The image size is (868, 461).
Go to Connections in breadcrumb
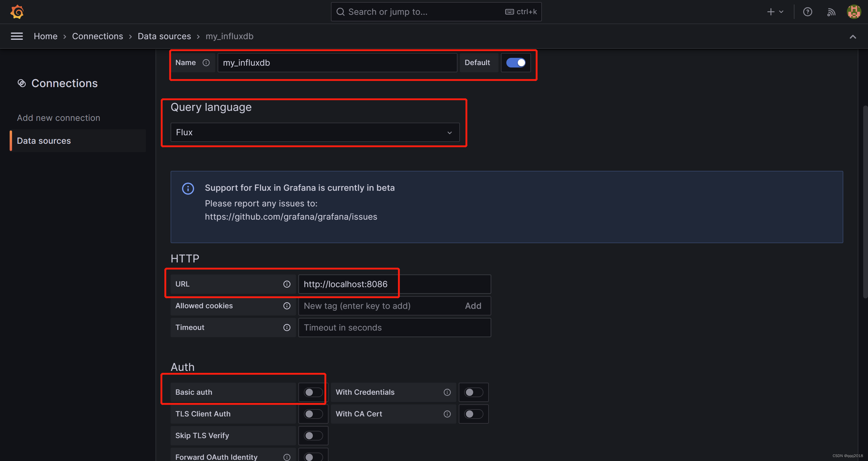click(x=97, y=36)
